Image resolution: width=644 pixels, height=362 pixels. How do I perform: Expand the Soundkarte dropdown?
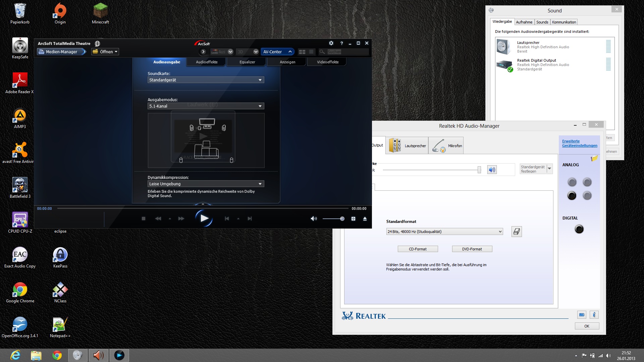pyautogui.click(x=260, y=80)
